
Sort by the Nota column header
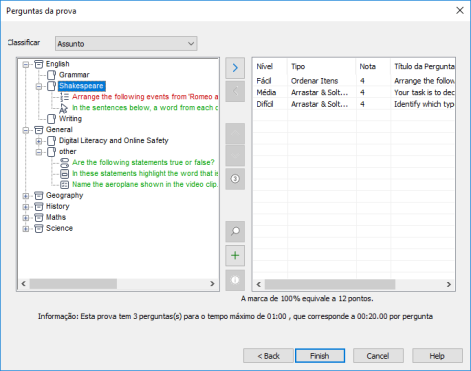point(373,66)
